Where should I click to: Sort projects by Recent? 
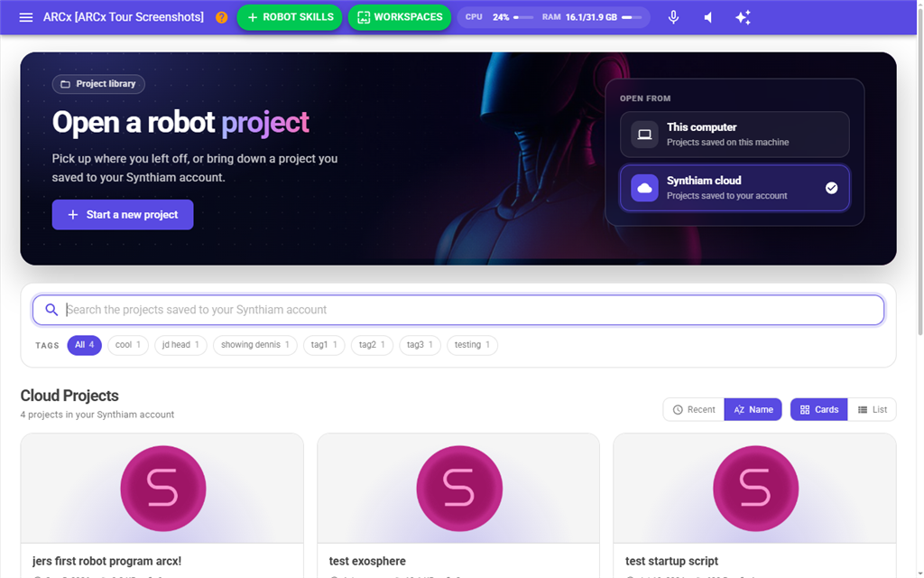coord(694,409)
